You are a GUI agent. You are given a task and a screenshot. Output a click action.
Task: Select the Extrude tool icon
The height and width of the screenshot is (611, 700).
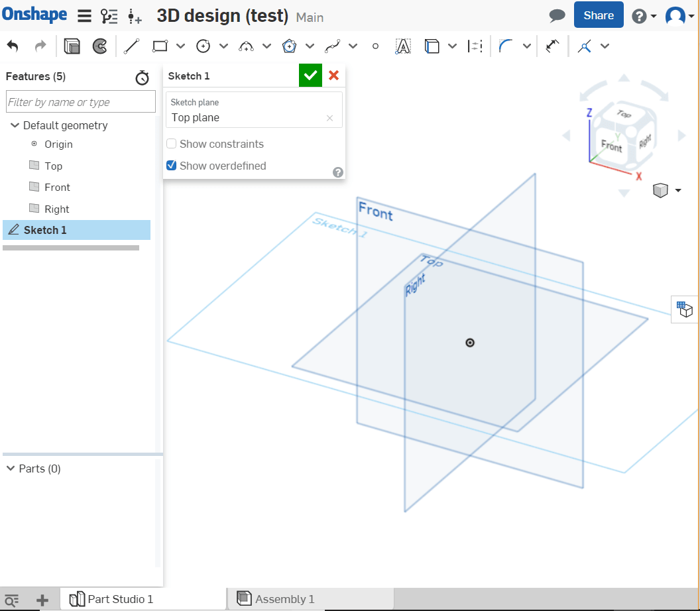tap(72, 46)
